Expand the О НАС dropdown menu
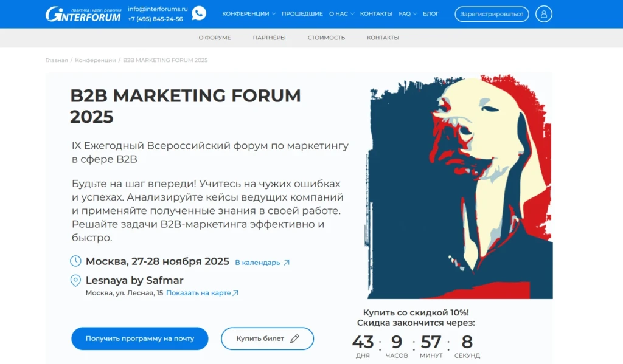 coord(341,14)
